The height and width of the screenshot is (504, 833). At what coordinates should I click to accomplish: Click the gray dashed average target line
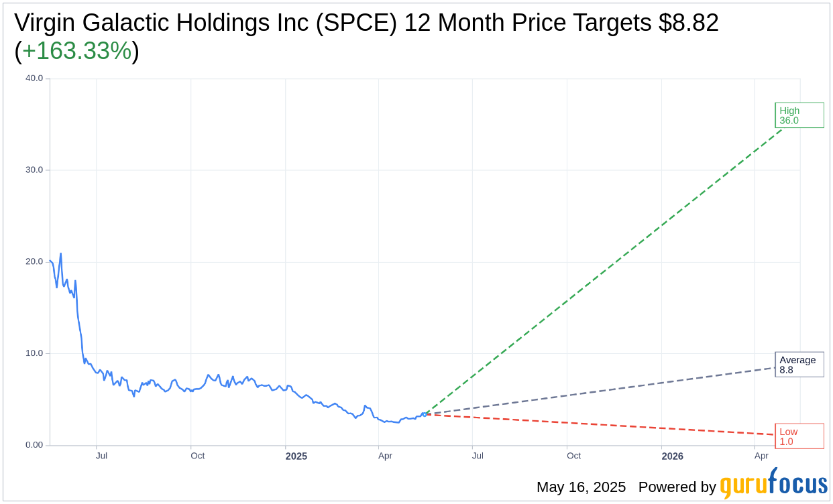(x=600, y=391)
